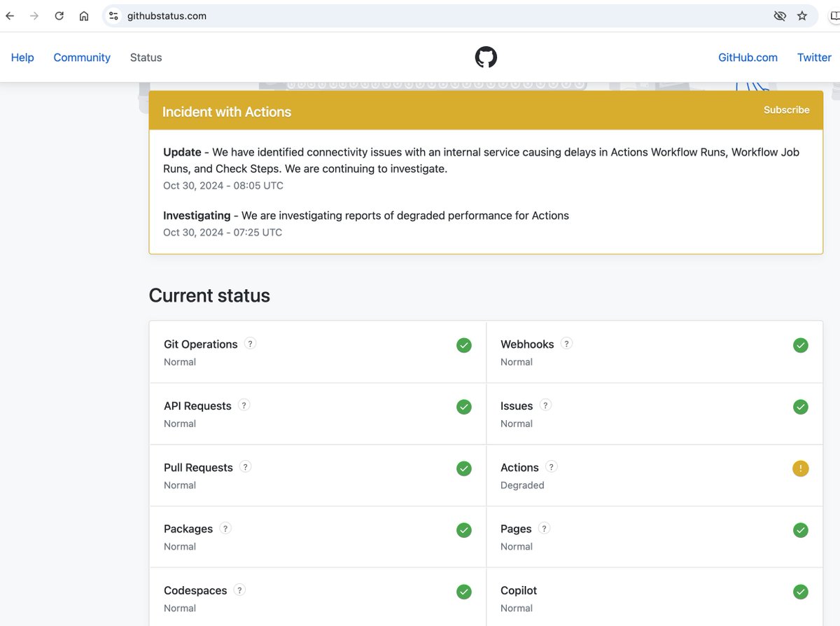Open the Twitter link
Image resolution: width=840 pixels, height=626 pixels.
coord(814,57)
